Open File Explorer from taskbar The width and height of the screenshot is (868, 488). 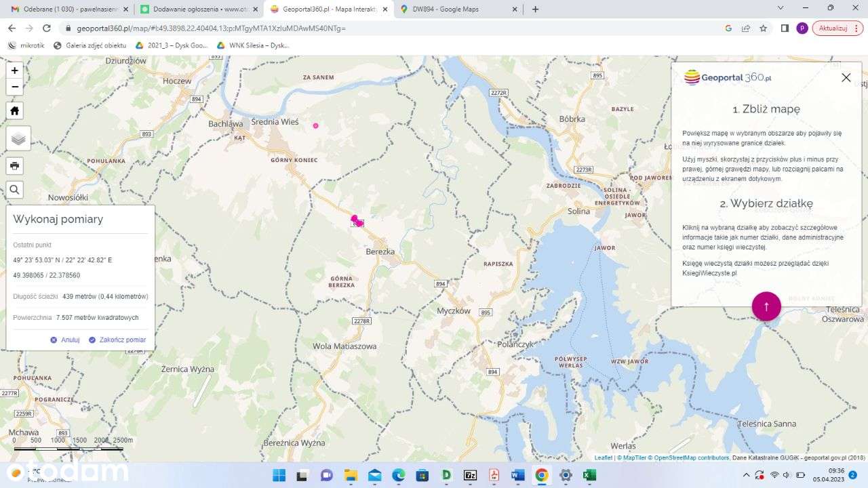pos(351,475)
